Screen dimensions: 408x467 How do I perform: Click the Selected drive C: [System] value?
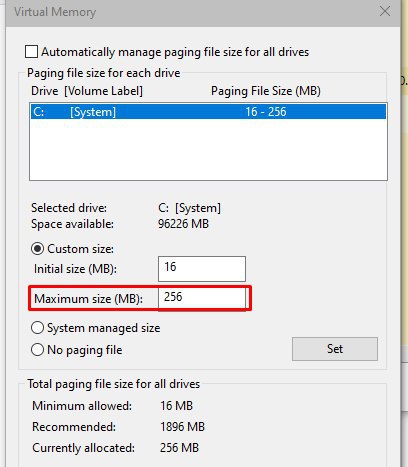tap(189, 208)
